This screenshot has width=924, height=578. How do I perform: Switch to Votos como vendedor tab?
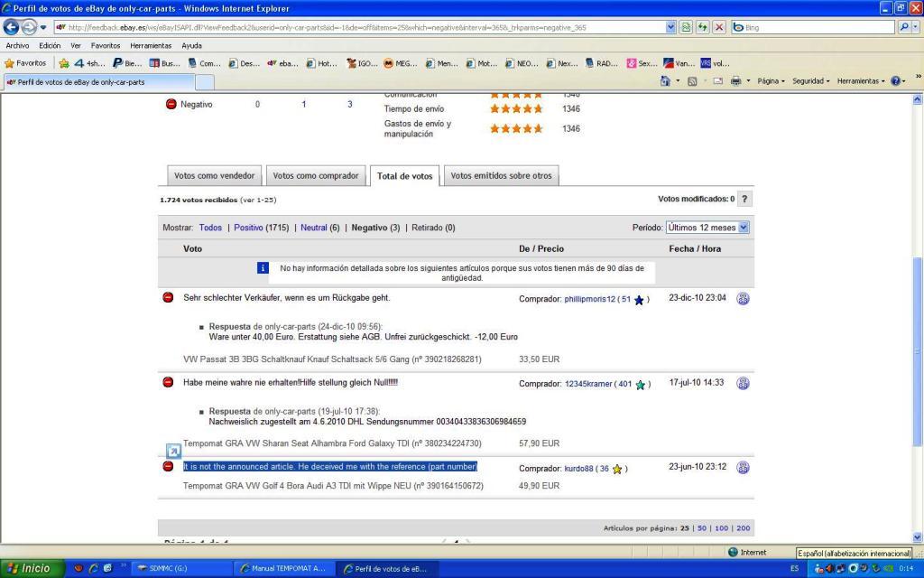pyautogui.click(x=215, y=175)
